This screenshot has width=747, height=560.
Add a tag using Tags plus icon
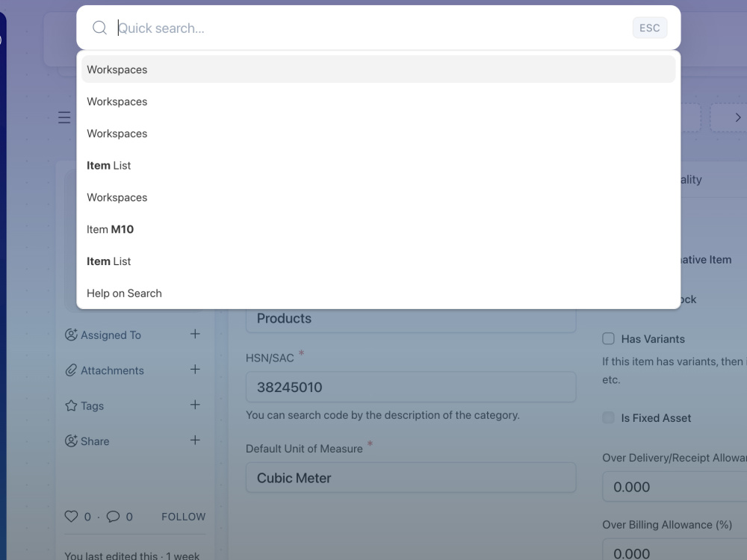[195, 404]
